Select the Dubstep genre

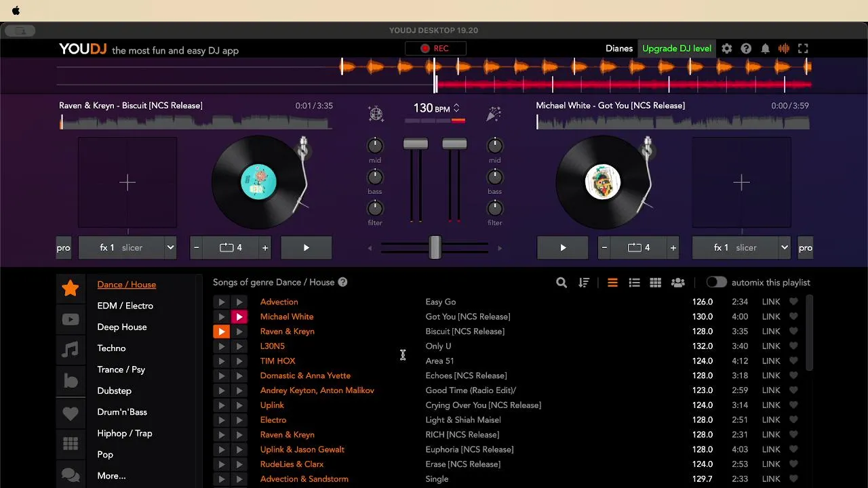pos(114,391)
